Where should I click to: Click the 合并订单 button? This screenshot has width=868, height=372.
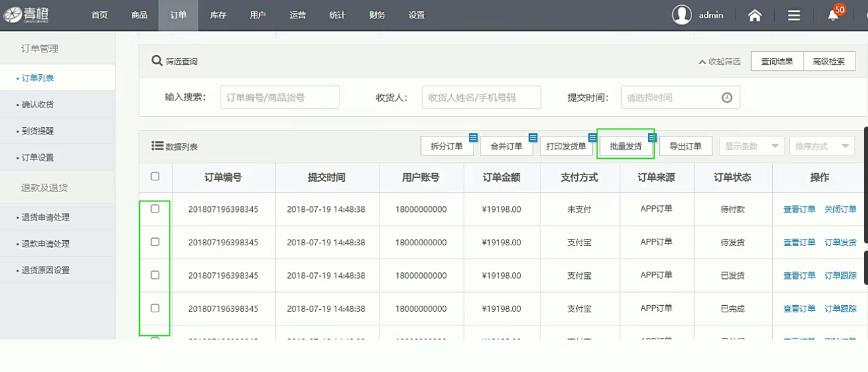[506, 146]
